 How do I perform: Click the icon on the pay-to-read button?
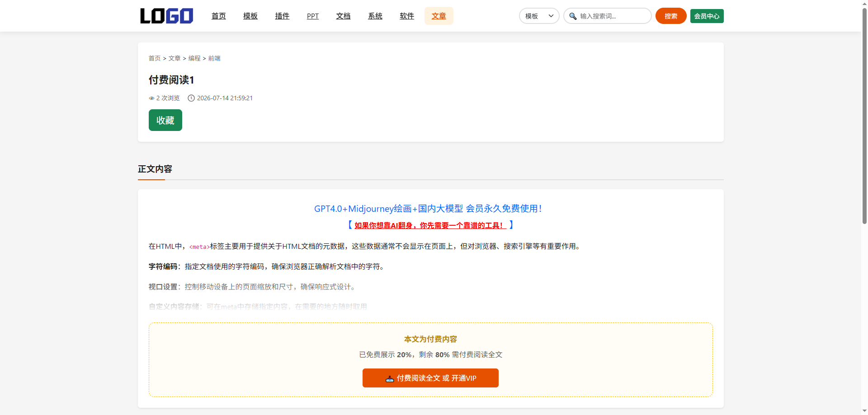click(x=390, y=378)
